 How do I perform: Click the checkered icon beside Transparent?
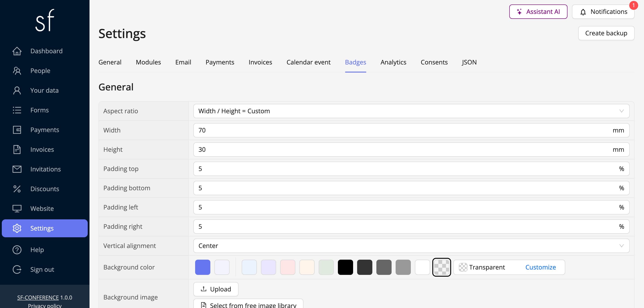pyautogui.click(x=463, y=267)
